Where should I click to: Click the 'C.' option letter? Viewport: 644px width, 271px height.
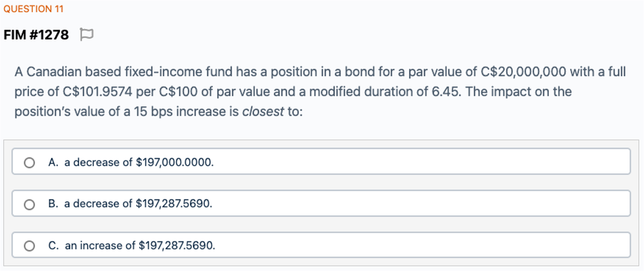click(x=54, y=246)
